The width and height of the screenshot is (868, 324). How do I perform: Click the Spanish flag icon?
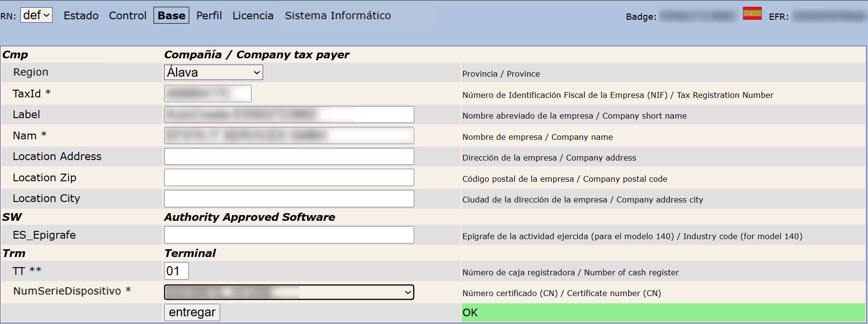click(x=752, y=13)
